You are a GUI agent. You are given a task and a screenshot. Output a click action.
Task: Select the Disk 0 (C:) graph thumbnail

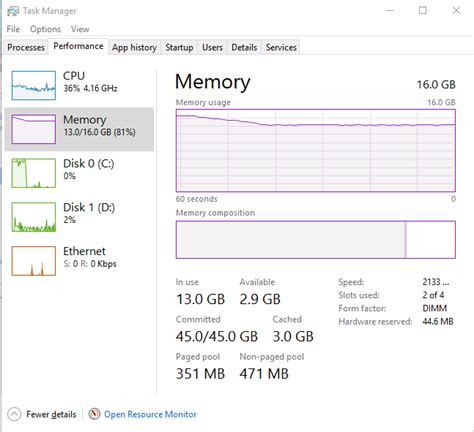[x=34, y=173]
